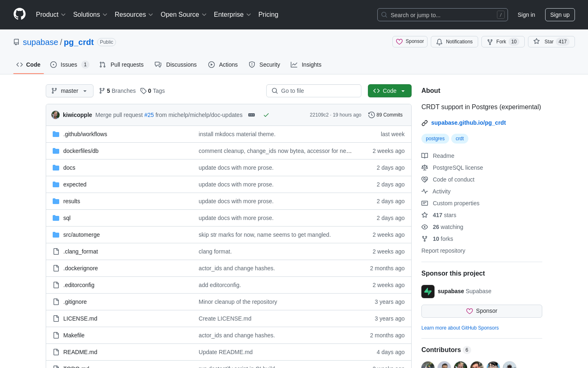Viewport: 588px width, 368px height.
Task: Click the commit details ellipsis icon
Action: click(252, 115)
